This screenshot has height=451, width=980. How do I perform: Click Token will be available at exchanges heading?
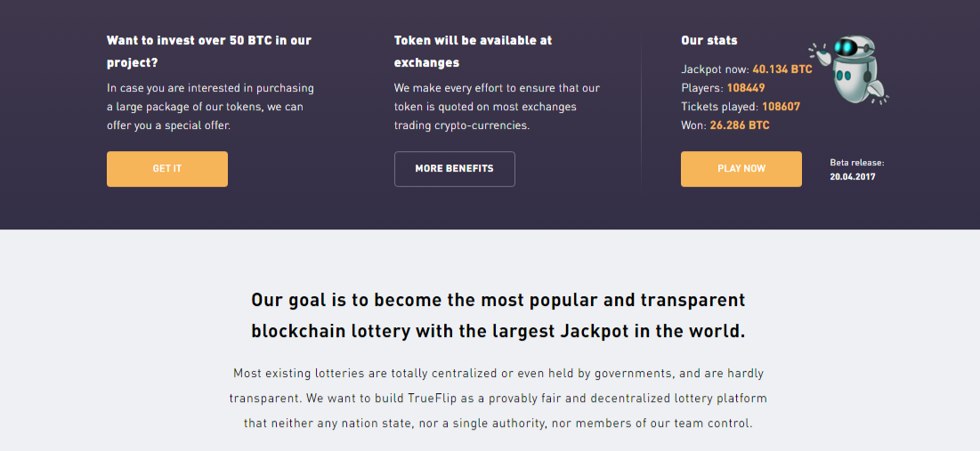[x=473, y=52]
